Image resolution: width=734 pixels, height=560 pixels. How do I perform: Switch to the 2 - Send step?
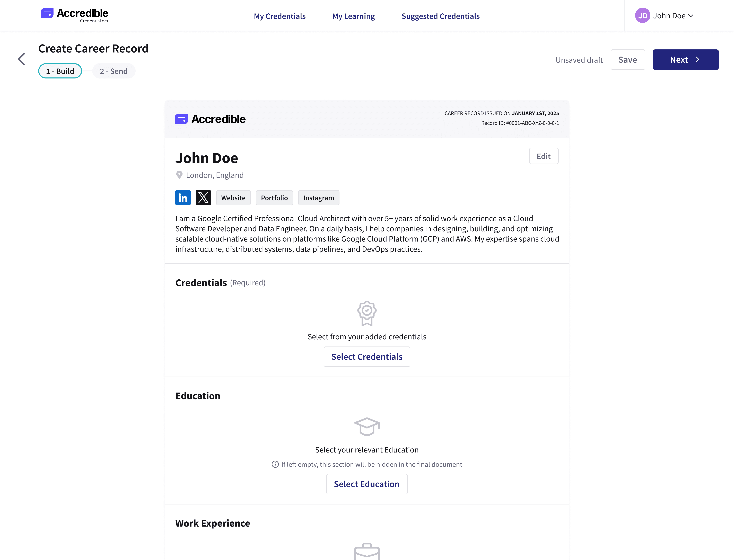coord(114,71)
